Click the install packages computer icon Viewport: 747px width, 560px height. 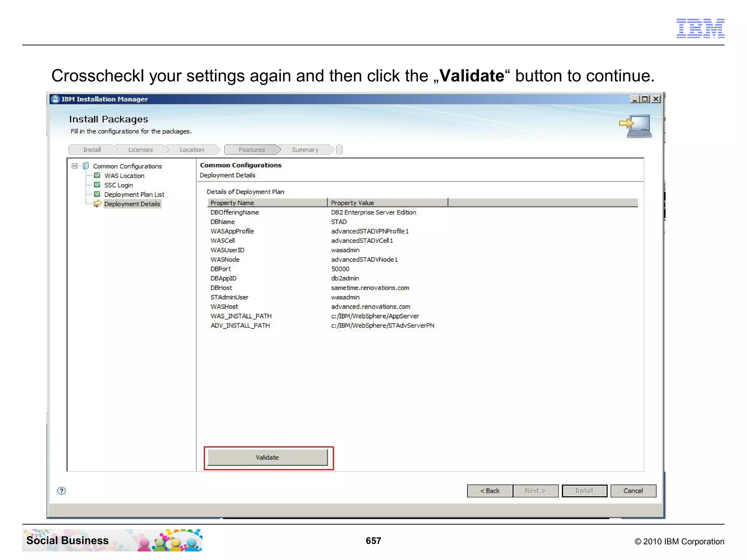coord(635,126)
